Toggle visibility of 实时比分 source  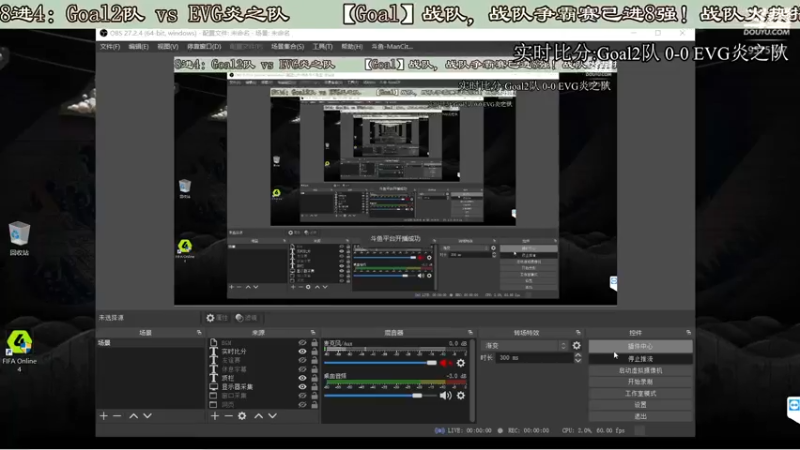(302, 352)
